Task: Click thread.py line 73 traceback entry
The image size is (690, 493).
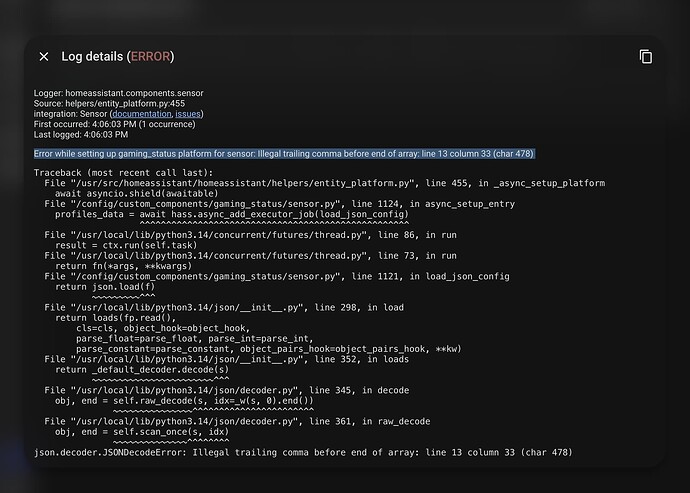Action: [x=250, y=256]
